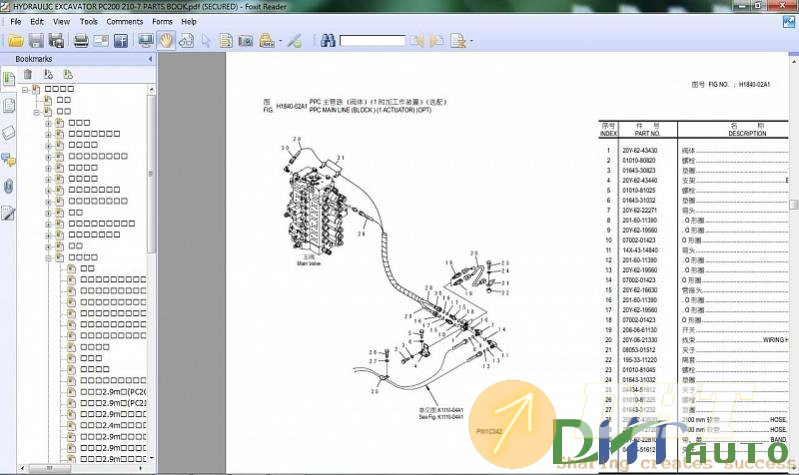The width and height of the screenshot is (799, 475).
Task: Click the rightmost bookmark panel toolbar icon
Action: (68, 74)
